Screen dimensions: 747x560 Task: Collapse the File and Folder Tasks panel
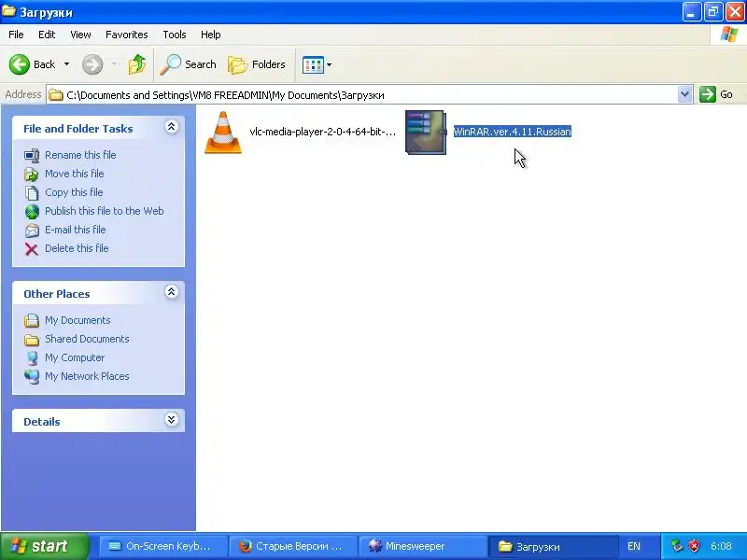pos(172,127)
